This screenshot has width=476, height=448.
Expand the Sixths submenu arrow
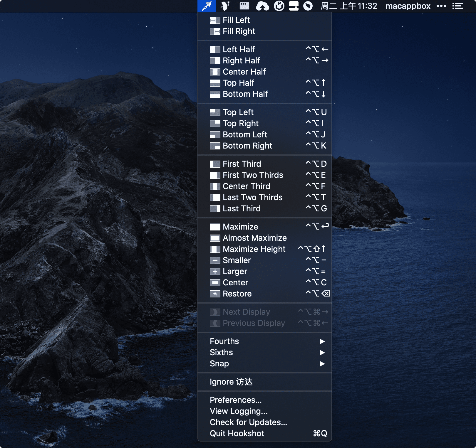pos(322,353)
